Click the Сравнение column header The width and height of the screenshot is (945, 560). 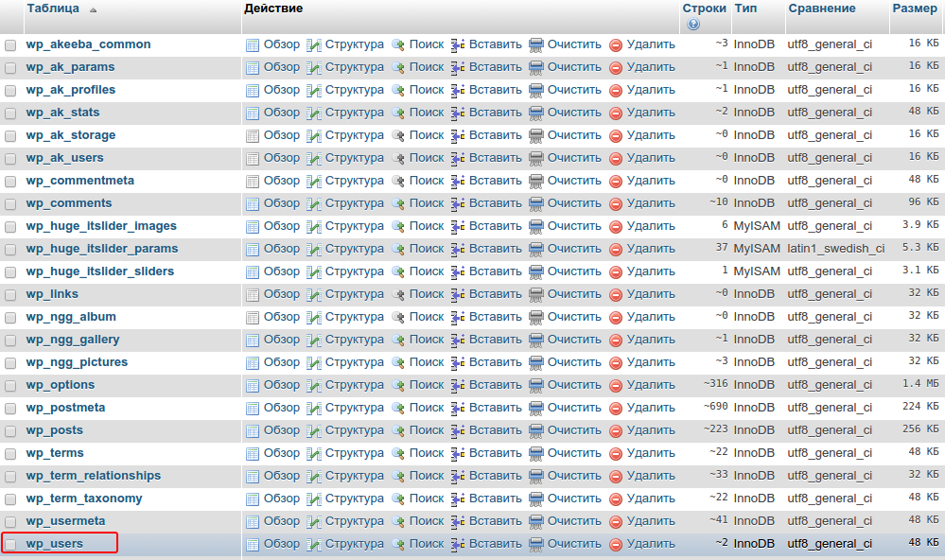pos(821,9)
